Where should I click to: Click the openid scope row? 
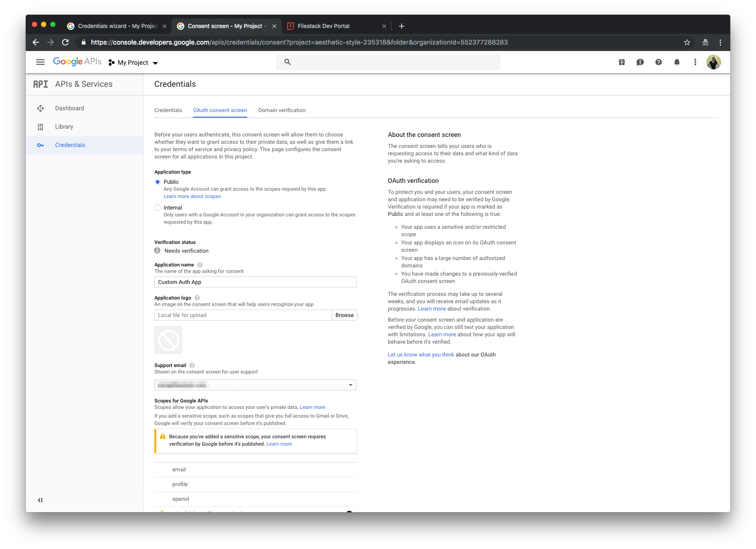[x=256, y=499]
